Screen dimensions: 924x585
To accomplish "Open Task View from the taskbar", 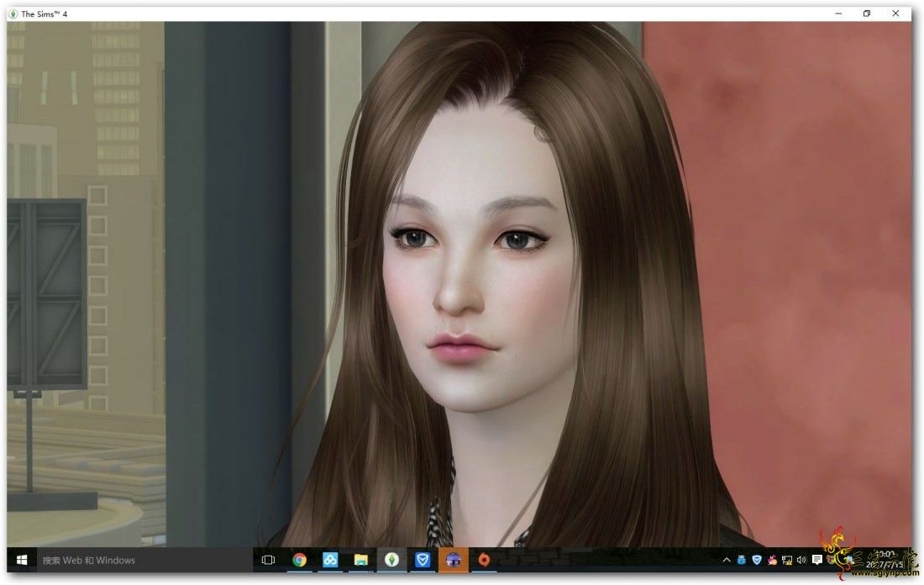I will click(268, 560).
